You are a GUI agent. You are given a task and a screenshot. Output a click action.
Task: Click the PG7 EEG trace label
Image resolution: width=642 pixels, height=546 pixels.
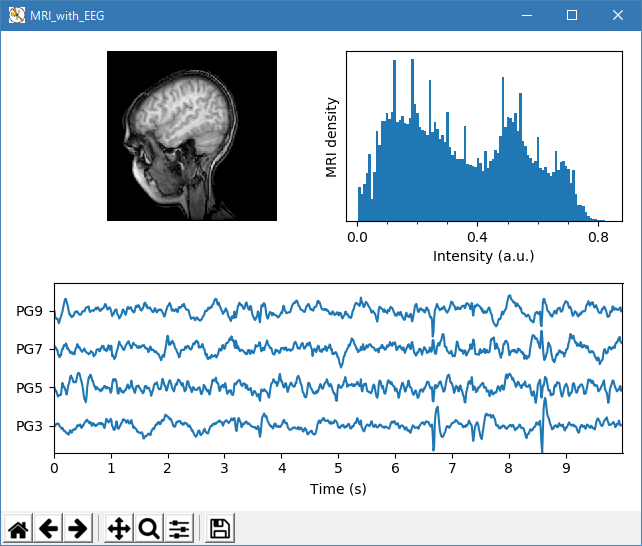point(29,350)
